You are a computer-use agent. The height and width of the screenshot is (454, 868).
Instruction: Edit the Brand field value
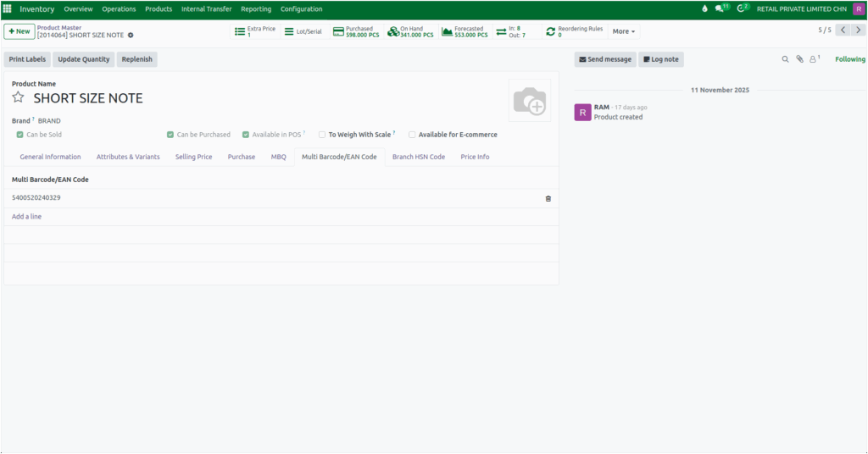49,120
